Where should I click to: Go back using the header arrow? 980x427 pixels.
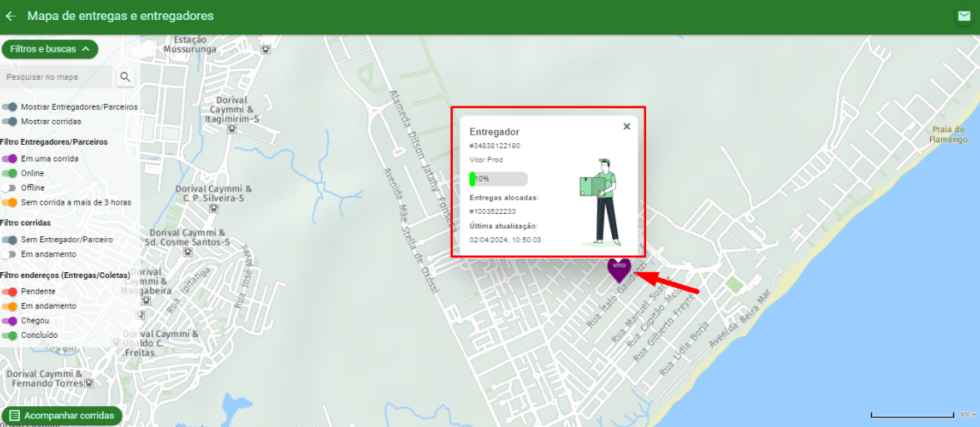click(10, 17)
